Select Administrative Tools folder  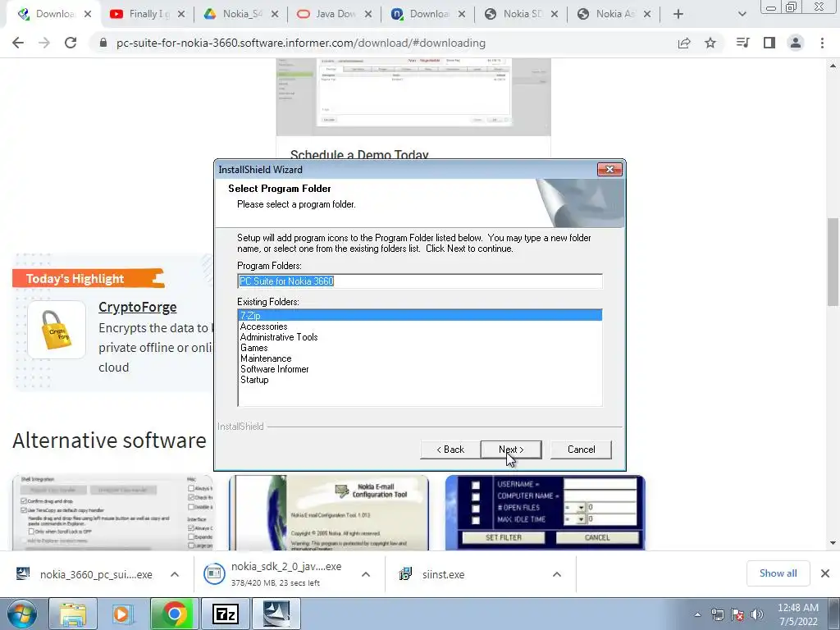279,337
